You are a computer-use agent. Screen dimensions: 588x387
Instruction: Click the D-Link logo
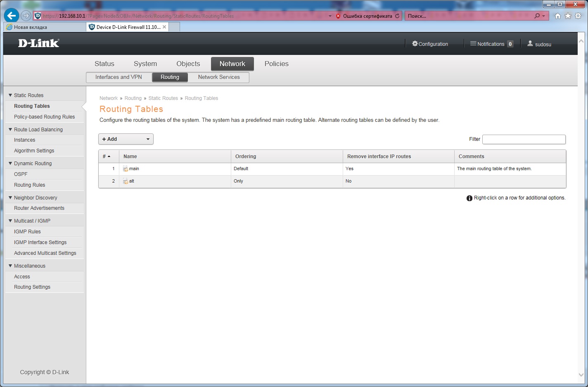(x=39, y=43)
